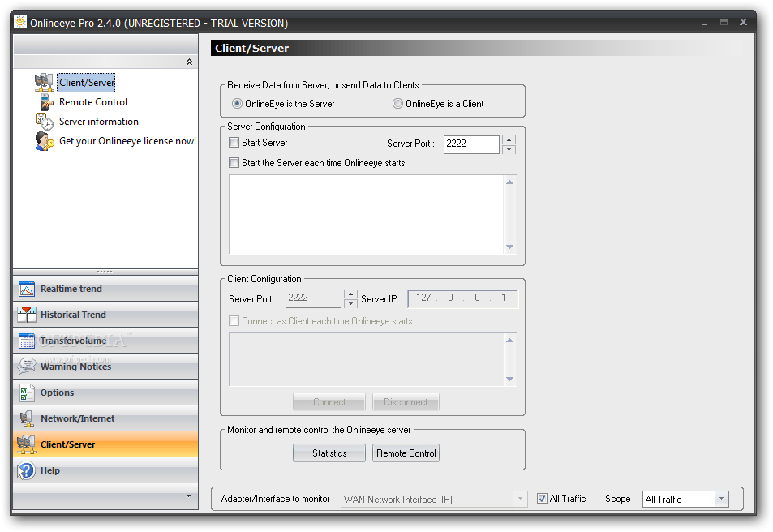Switch to Warning Notices section
Viewport: 773px width, 532px height.
pyautogui.click(x=105, y=367)
